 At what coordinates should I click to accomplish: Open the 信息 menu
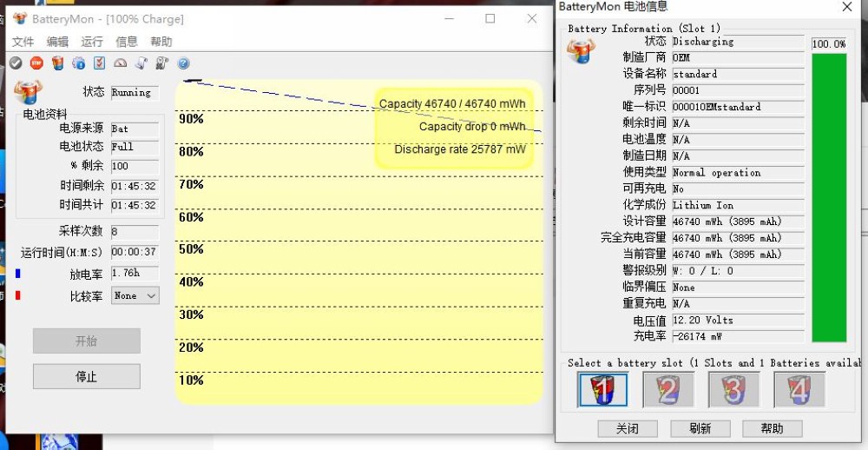click(127, 42)
